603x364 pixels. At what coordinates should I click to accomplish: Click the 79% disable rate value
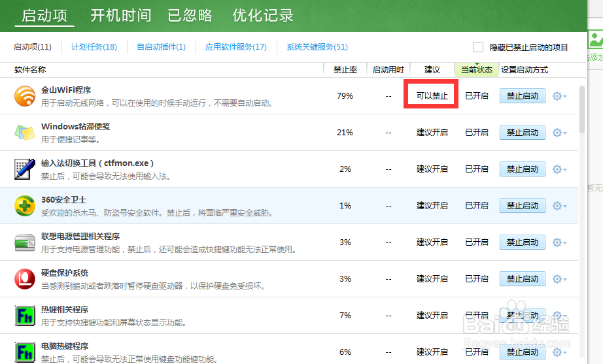click(345, 95)
